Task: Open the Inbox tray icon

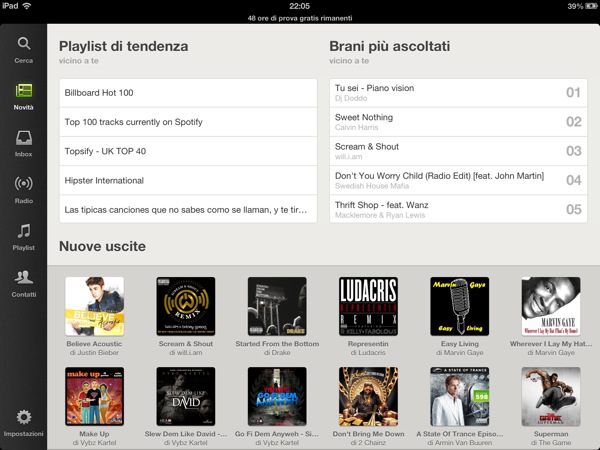Action: pyautogui.click(x=23, y=139)
